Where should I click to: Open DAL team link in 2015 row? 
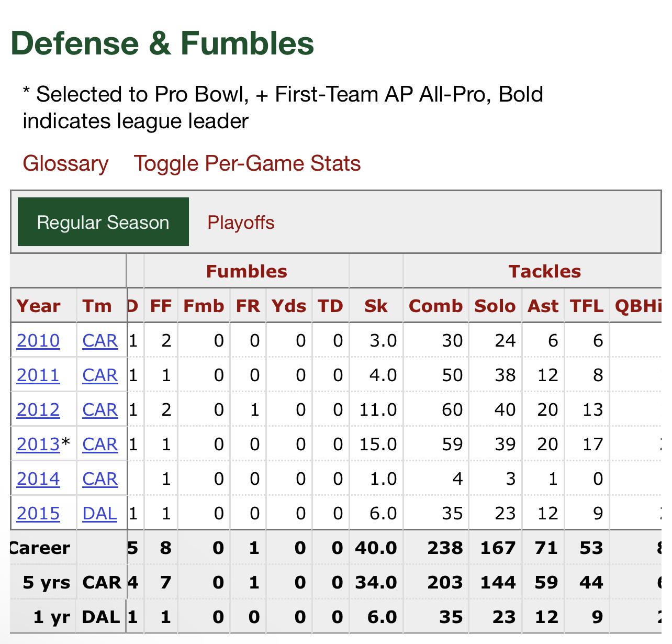[99, 514]
